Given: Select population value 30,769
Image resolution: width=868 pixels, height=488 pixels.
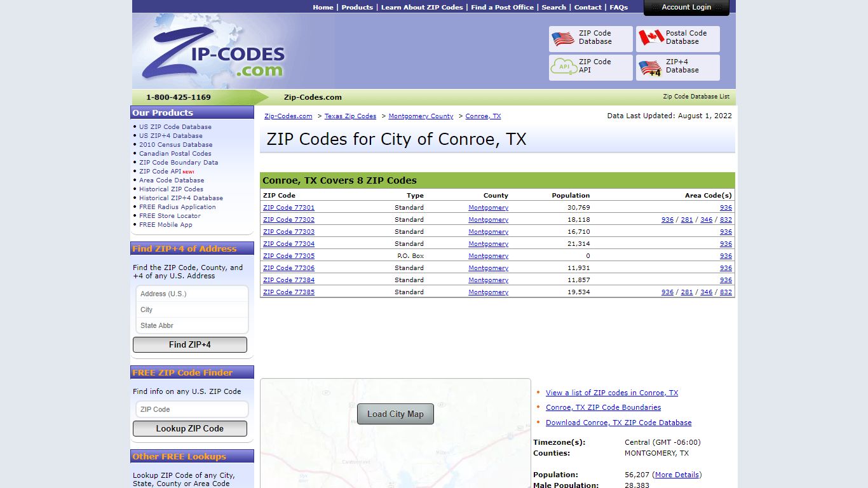Looking at the screenshot, I should (x=579, y=208).
